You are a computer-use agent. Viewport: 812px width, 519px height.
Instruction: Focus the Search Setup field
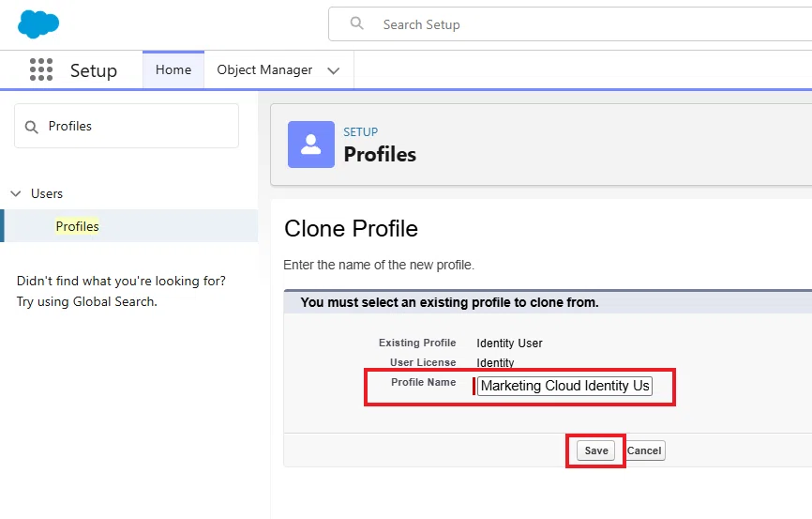(570, 24)
